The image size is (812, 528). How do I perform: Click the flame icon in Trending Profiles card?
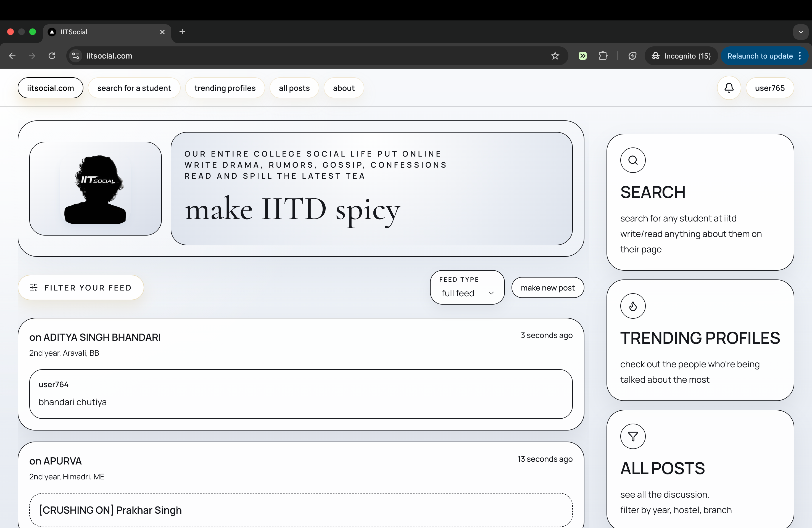[632, 306]
